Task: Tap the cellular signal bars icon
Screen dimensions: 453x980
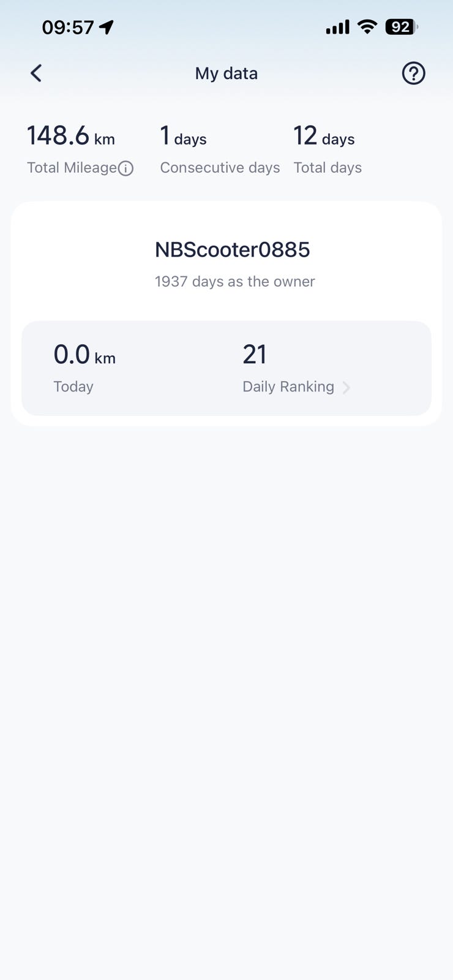Action: [x=337, y=27]
